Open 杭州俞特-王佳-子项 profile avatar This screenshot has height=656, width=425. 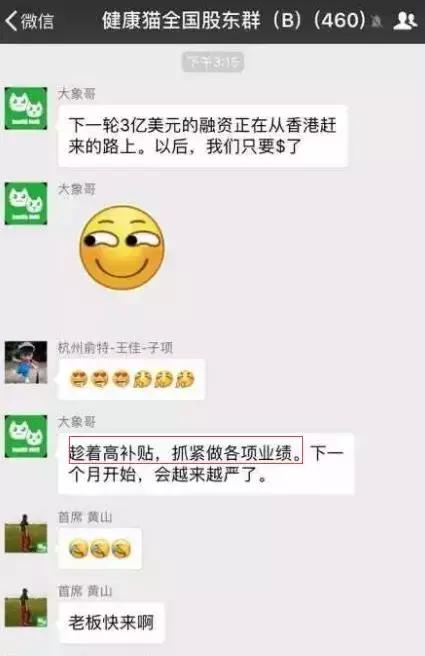tap(26, 362)
